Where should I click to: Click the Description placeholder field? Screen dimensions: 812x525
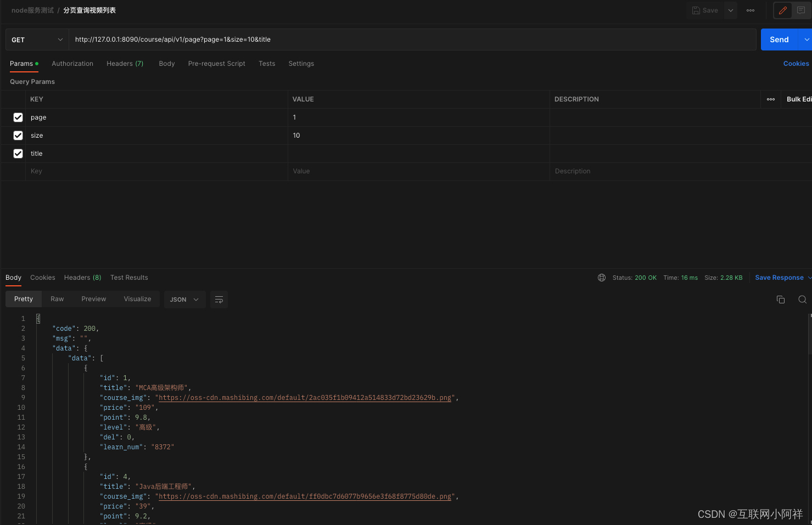pos(681,171)
